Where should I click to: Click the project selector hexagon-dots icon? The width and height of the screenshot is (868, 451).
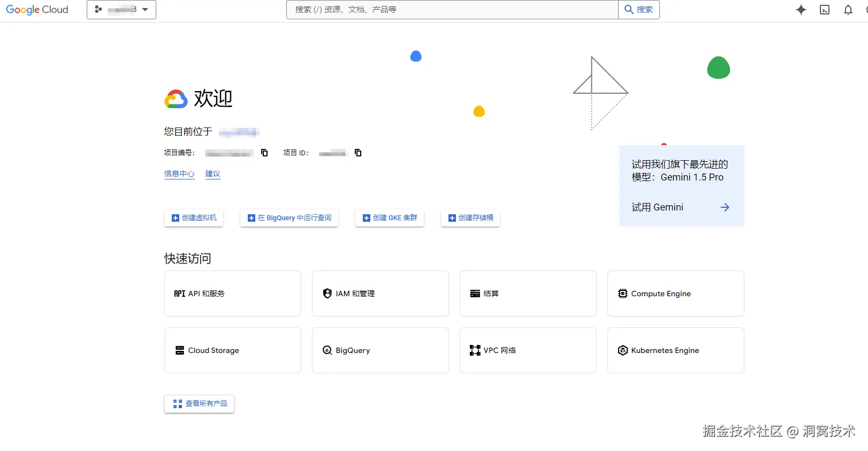98,10
